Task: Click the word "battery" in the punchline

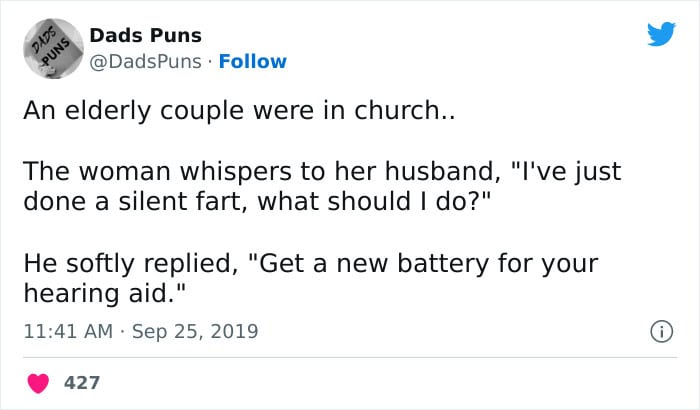Action: [x=443, y=264]
